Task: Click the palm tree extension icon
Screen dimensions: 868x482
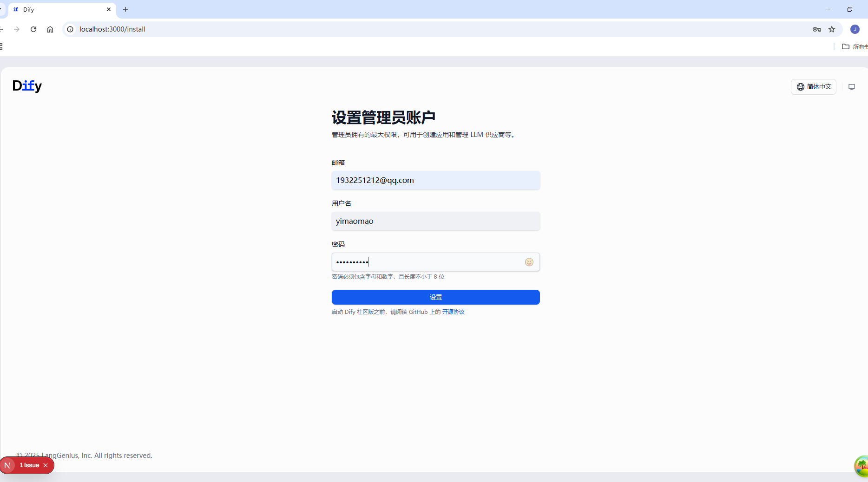Action: (x=861, y=466)
